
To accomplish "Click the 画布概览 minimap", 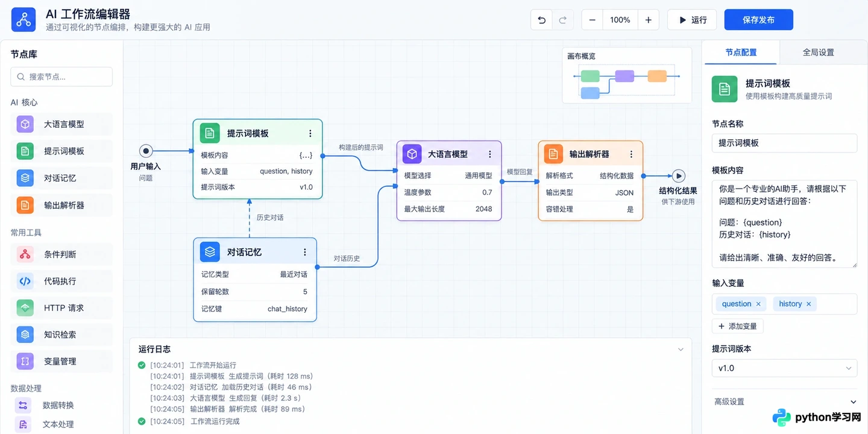I will 627,76.
